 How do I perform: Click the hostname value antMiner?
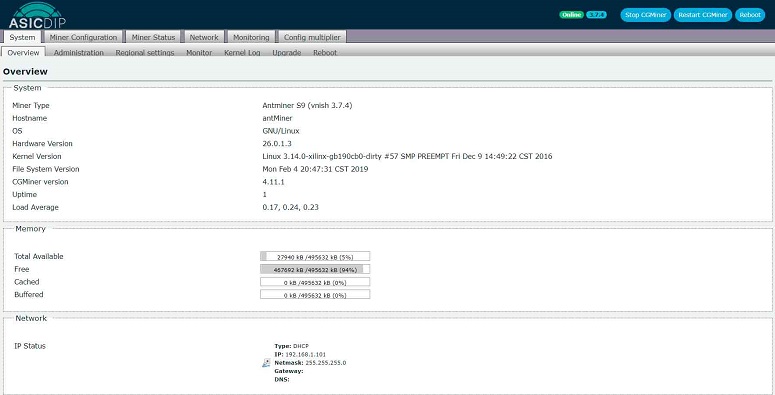click(277, 118)
